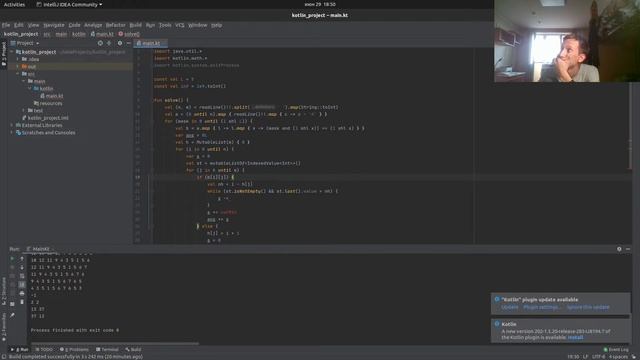Open the Analyze menu
The image size is (640, 360).
[x=93, y=25]
